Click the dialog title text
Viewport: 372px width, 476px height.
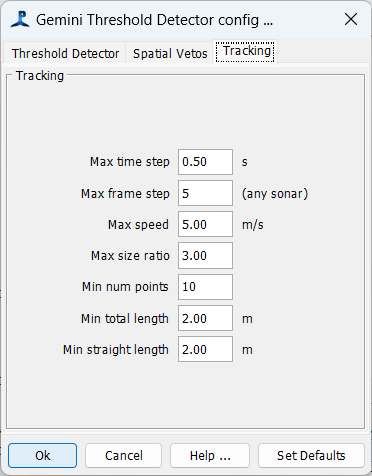click(x=154, y=20)
